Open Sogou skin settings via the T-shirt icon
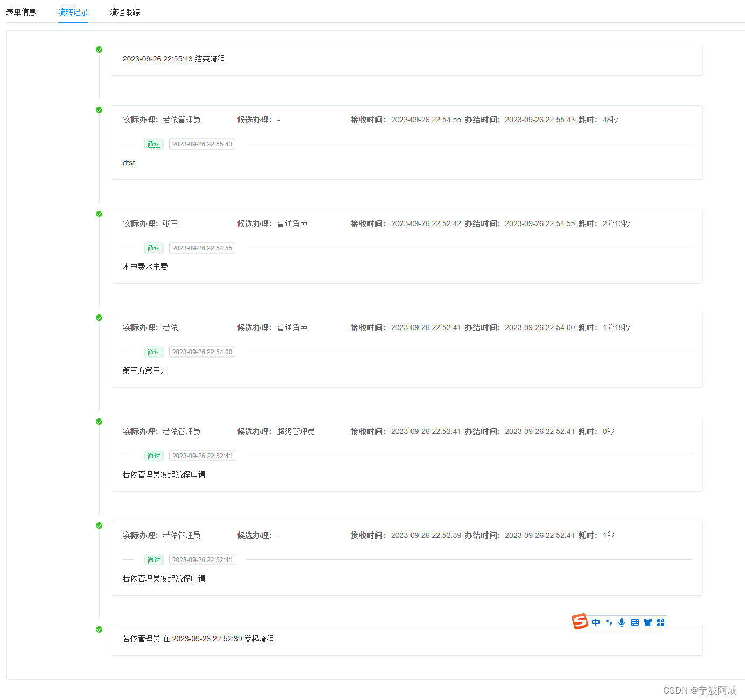This screenshot has height=700, width=745. click(647, 622)
